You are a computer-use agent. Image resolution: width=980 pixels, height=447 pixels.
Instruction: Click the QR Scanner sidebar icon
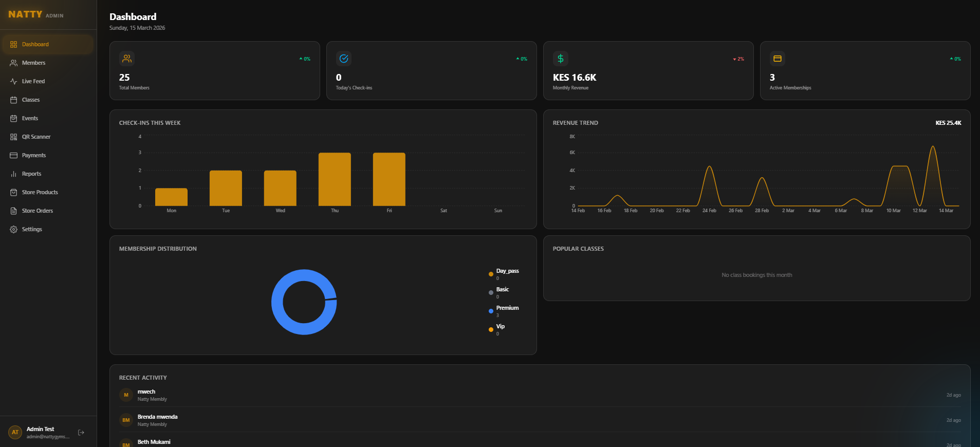coord(14,137)
